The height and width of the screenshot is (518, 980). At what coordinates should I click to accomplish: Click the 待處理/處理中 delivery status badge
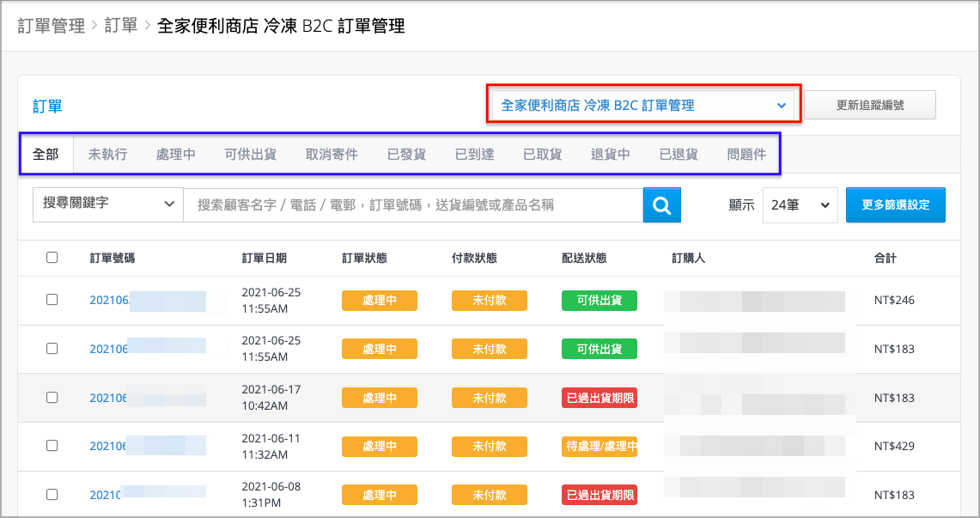pyautogui.click(x=600, y=446)
